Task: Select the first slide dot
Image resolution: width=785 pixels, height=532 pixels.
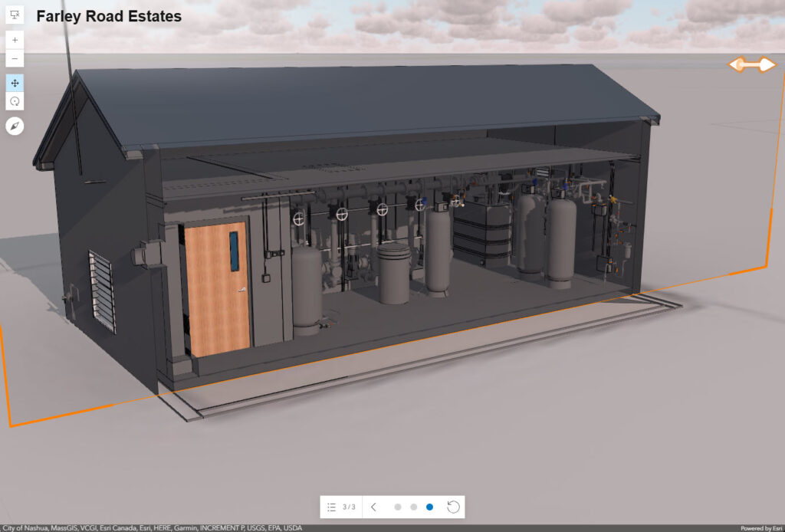Action: click(398, 507)
